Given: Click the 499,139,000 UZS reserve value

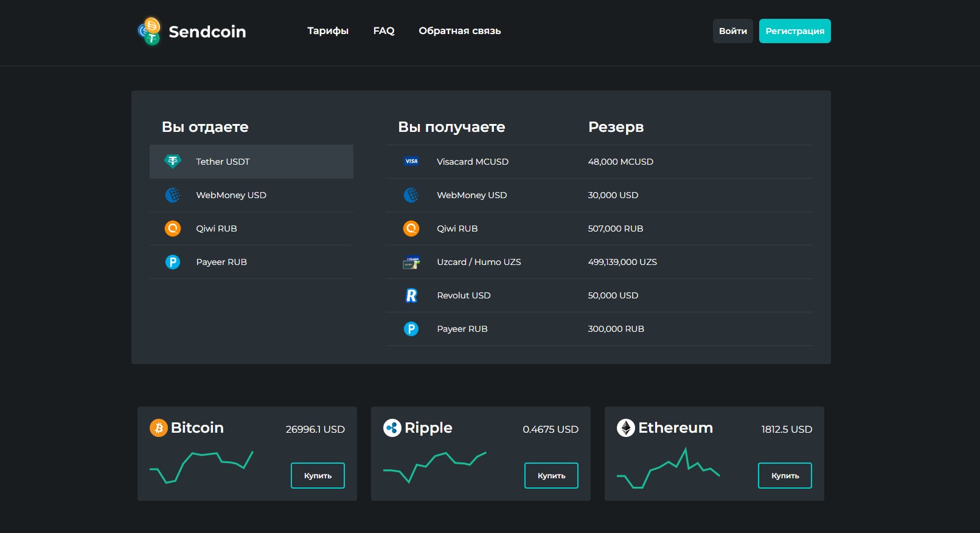Looking at the screenshot, I should click(622, 262).
